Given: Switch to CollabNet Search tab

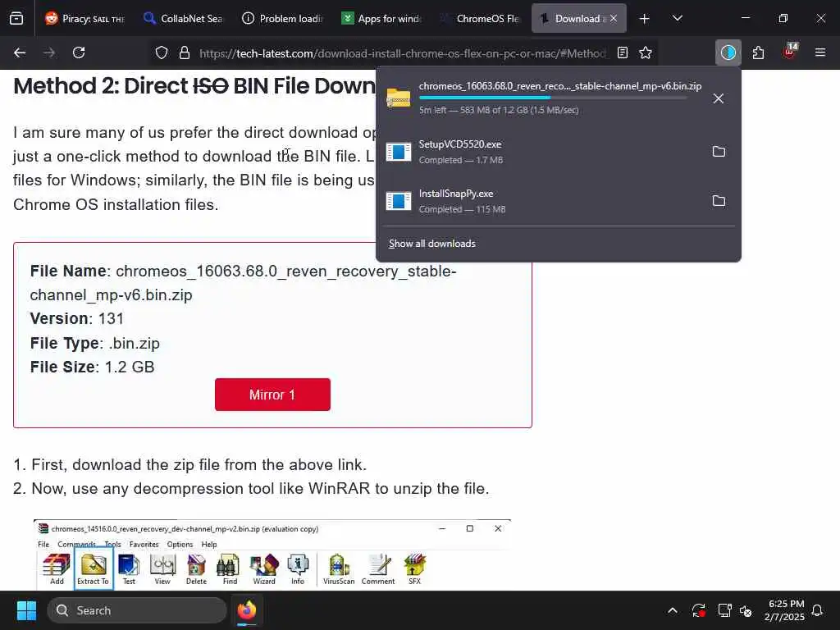Looking at the screenshot, I should pos(183,19).
